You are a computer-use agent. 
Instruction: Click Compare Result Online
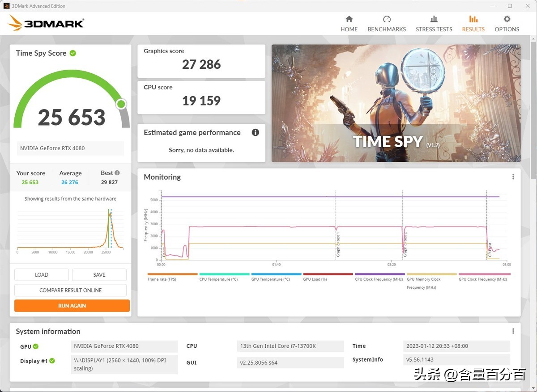pyautogui.click(x=70, y=290)
